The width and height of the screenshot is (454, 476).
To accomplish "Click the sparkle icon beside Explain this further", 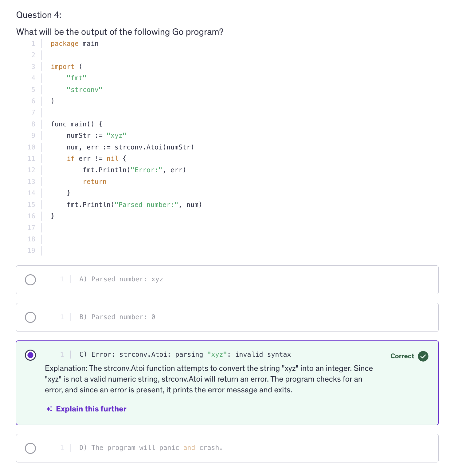I will 49,409.
